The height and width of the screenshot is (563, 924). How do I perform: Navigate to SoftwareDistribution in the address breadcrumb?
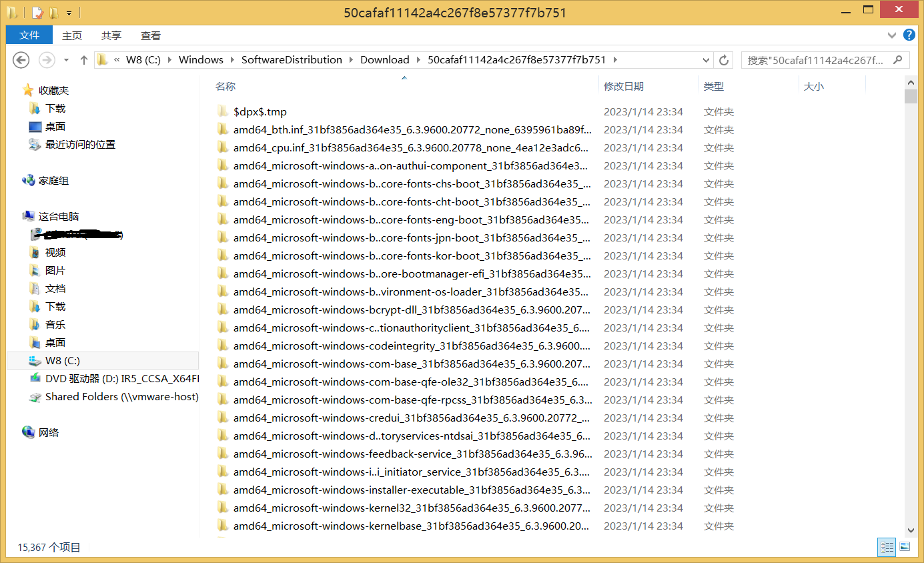(x=292, y=59)
